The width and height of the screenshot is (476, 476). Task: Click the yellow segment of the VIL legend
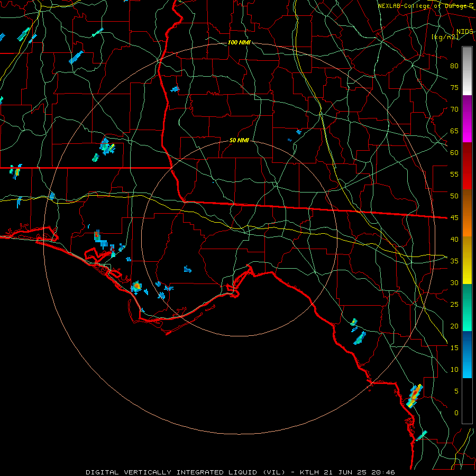(467, 260)
